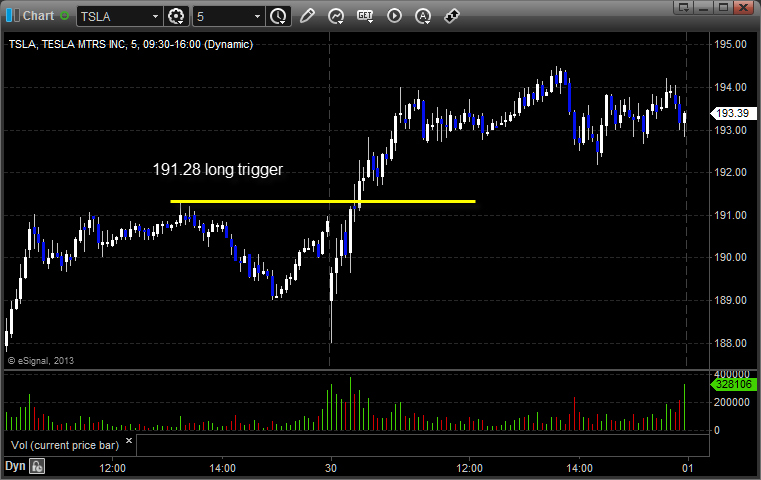
Task: Open the window options menu button
Action: (x=684, y=7)
